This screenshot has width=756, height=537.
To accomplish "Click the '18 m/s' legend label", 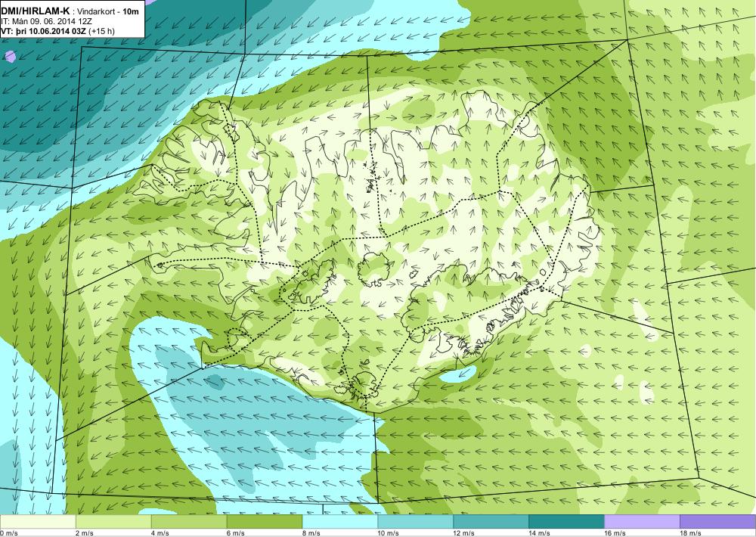I will [x=691, y=533].
